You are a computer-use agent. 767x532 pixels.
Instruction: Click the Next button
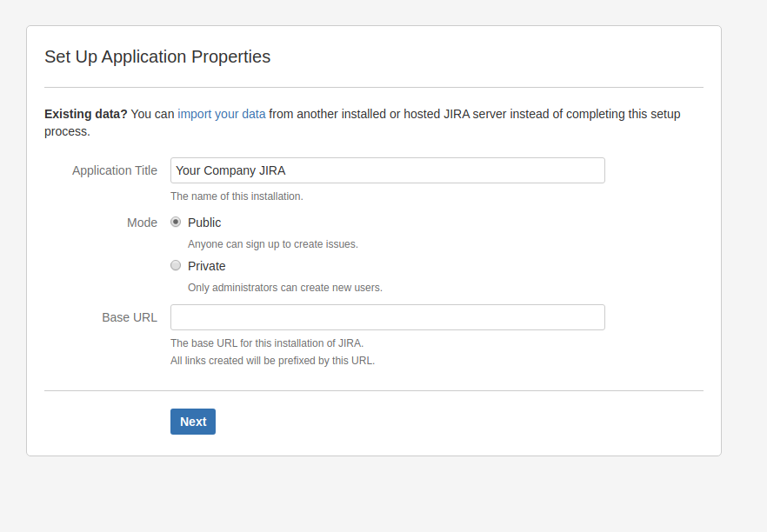193,422
